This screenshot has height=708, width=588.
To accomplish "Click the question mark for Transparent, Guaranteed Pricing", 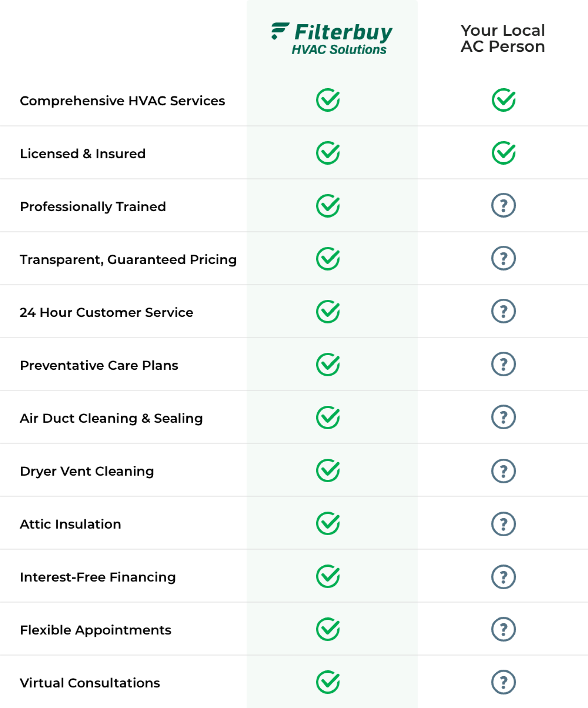I will (x=504, y=258).
